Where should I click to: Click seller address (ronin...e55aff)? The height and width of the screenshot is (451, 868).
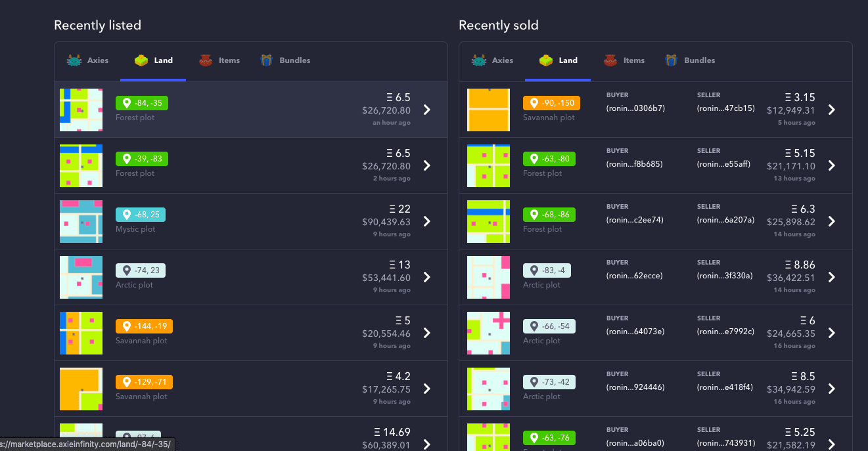[x=725, y=164]
